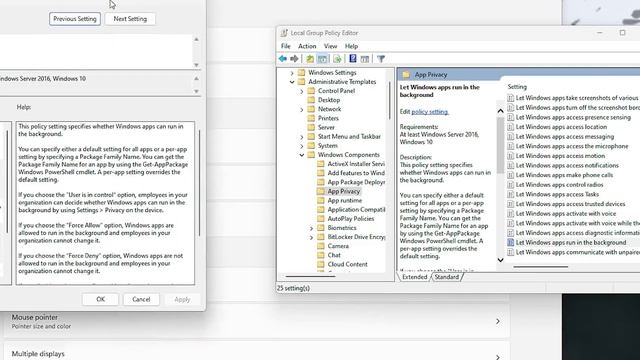
Task: Click icon beside 'Let Windows apps access location'
Action: point(510,127)
